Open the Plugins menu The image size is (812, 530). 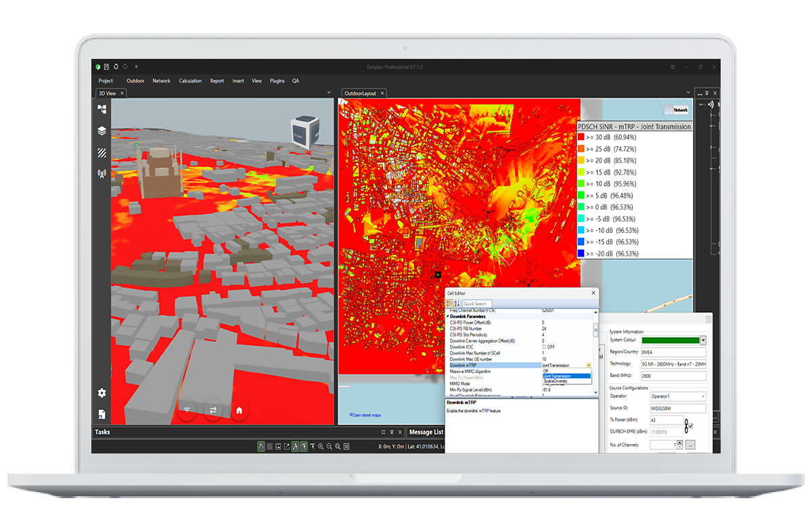coord(277,81)
